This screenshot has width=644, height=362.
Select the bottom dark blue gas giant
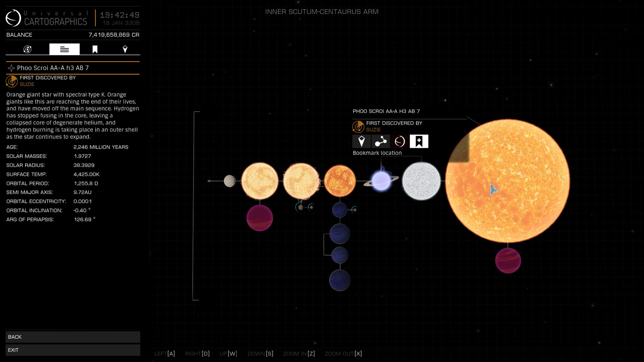click(340, 280)
